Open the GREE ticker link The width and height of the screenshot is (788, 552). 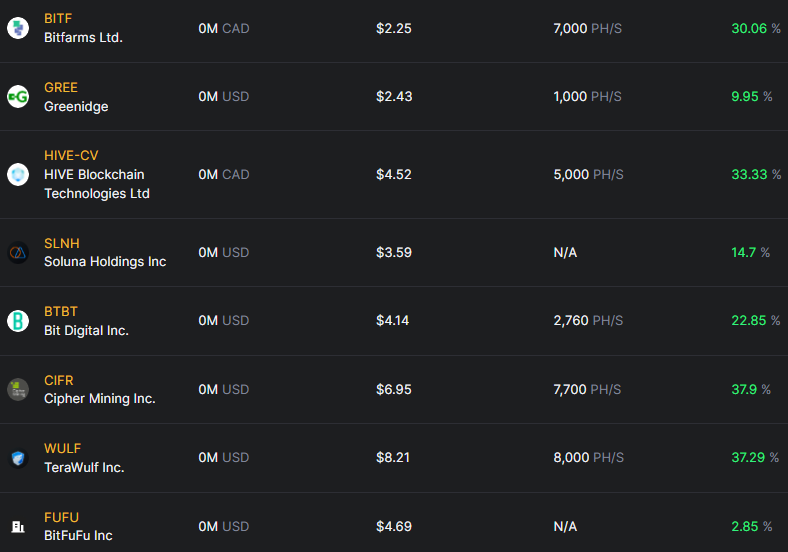tap(61, 87)
